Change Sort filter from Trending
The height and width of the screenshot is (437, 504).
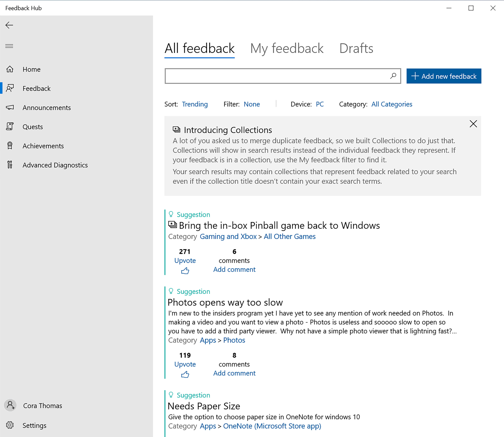[194, 104]
